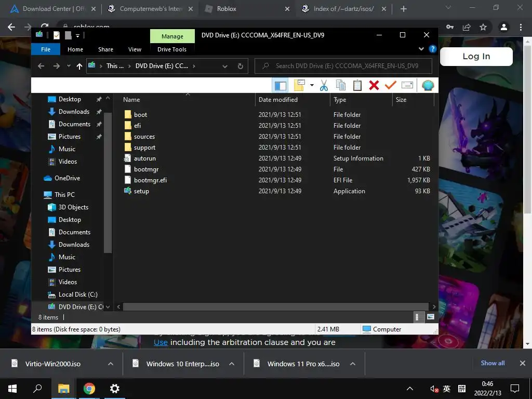
Task: Click the Paste clipboard icon
Action: point(357,86)
